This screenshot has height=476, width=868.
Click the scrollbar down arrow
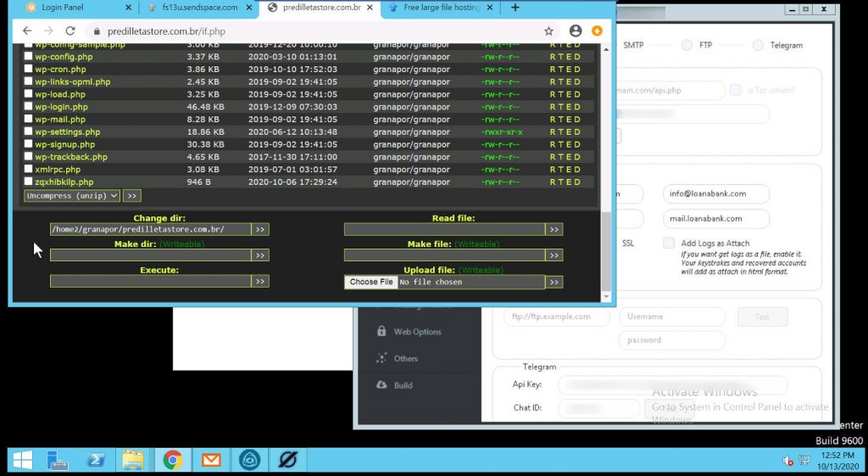(605, 297)
